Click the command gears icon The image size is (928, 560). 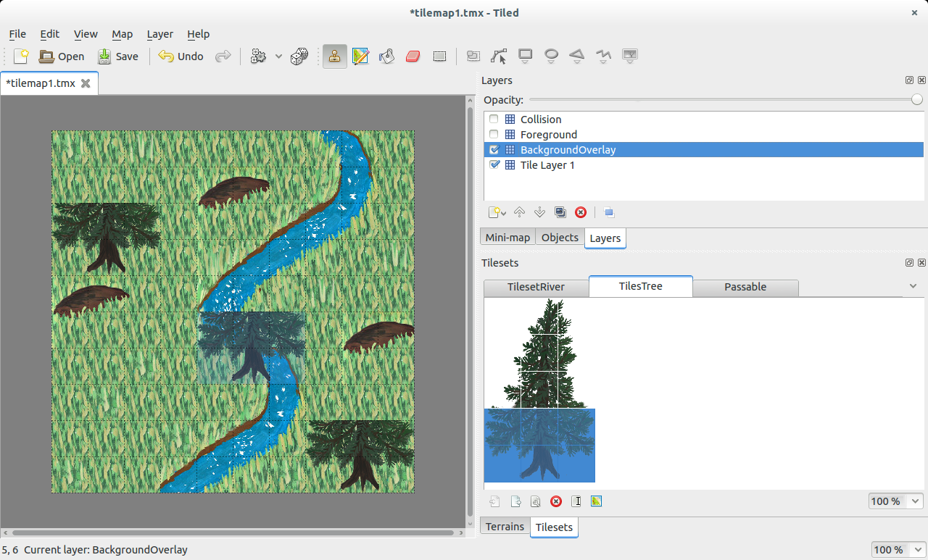259,56
